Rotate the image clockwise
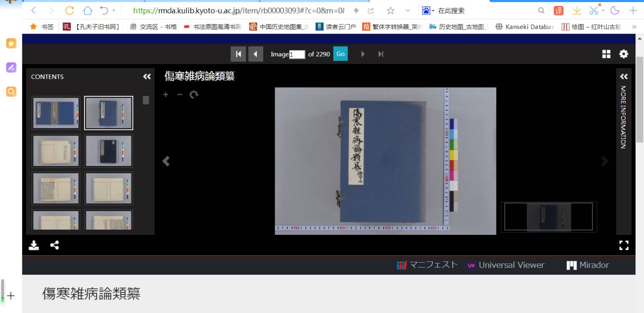644x313 pixels. tap(194, 95)
